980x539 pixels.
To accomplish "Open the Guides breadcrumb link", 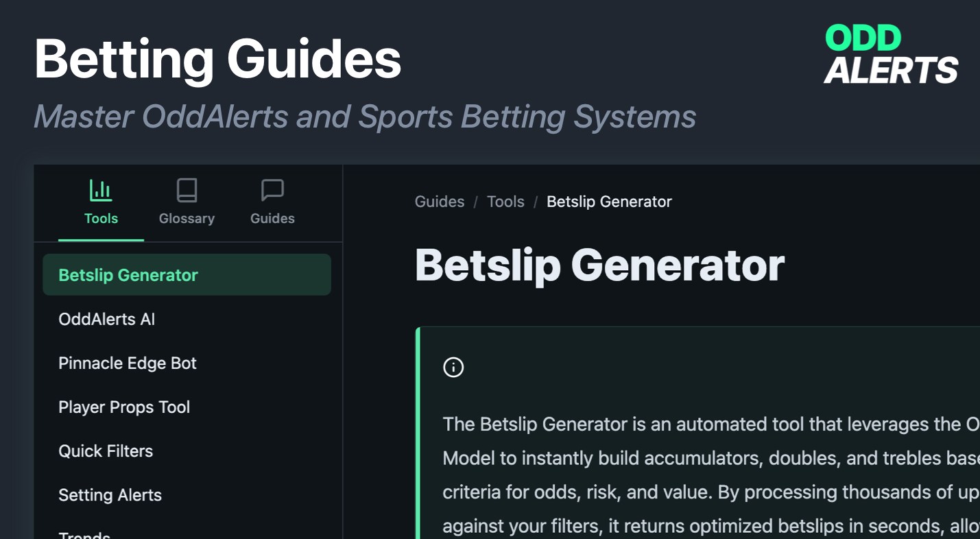I will (x=439, y=201).
